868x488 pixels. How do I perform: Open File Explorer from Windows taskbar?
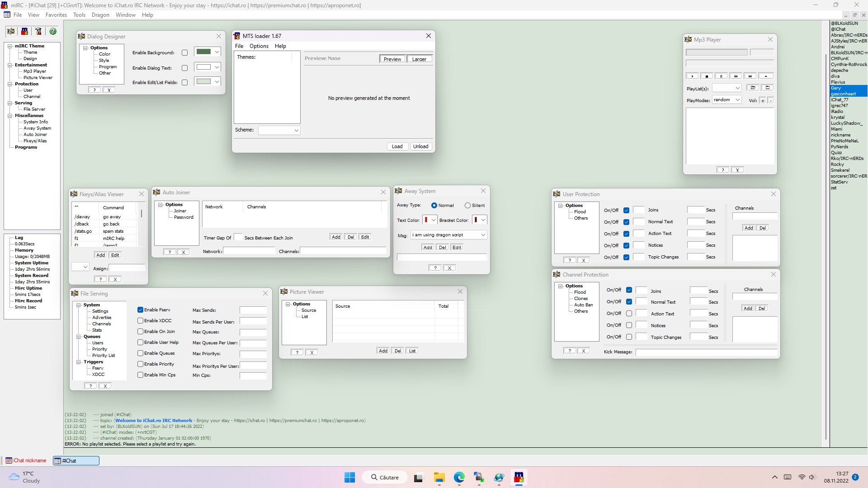(x=439, y=478)
